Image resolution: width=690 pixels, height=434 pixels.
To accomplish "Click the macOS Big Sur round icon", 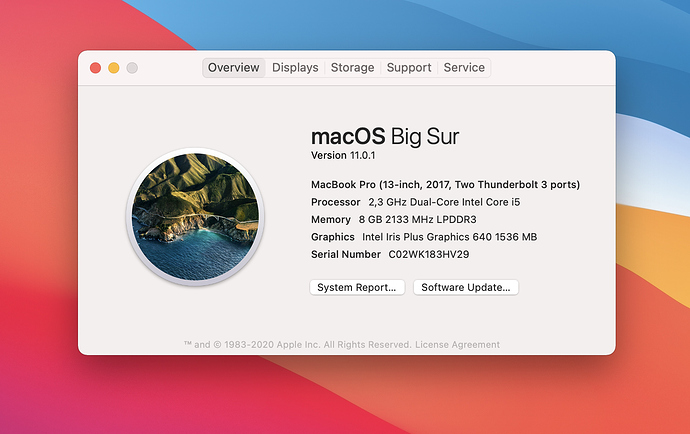I will pos(195,217).
